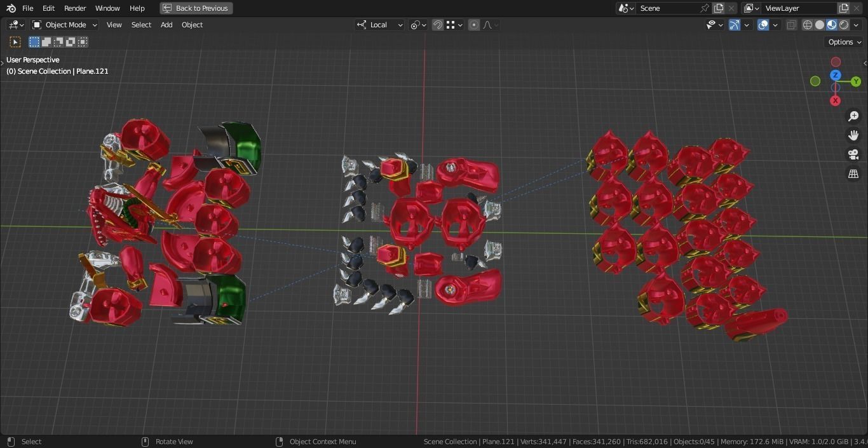Viewport: 868px width, 448px height.
Task: Toggle proportional editing
Action: [474, 25]
